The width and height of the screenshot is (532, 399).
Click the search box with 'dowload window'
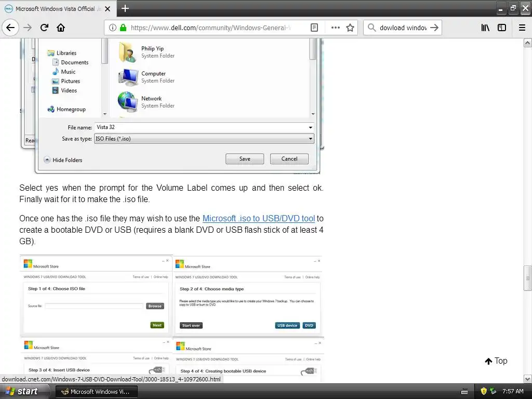point(403,28)
